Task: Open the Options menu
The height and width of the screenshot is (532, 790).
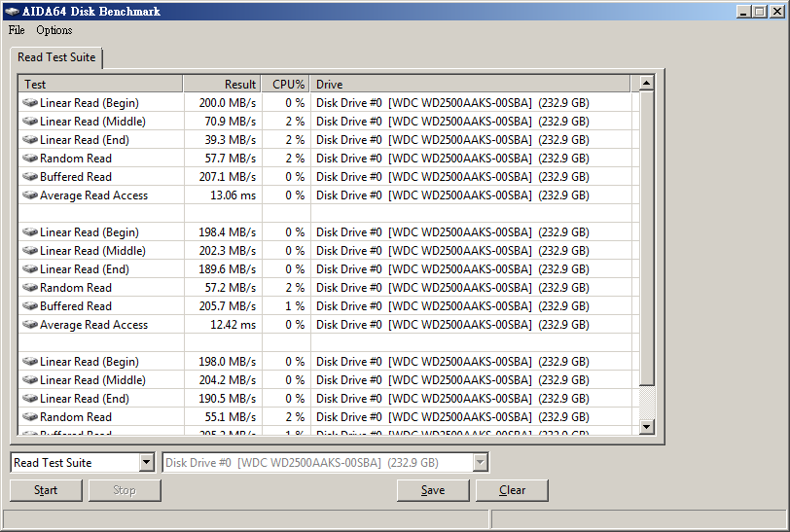Action: click(x=54, y=30)
